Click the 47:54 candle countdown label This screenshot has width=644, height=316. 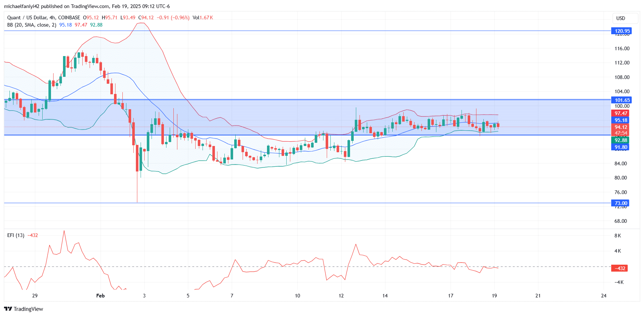pyautogui.click(x=620, y=133)
